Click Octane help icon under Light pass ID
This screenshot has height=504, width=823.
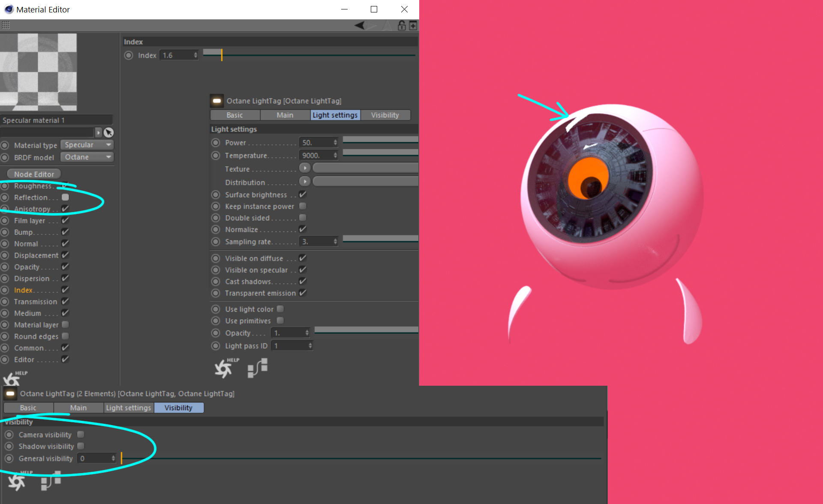tap(224, 368)
